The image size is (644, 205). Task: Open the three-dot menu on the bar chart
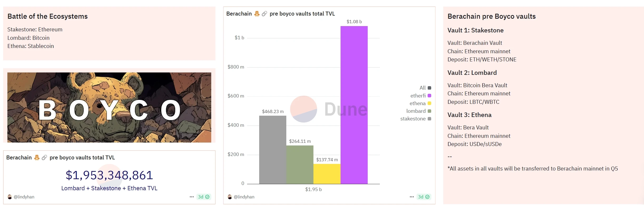(x=412, y=197)
